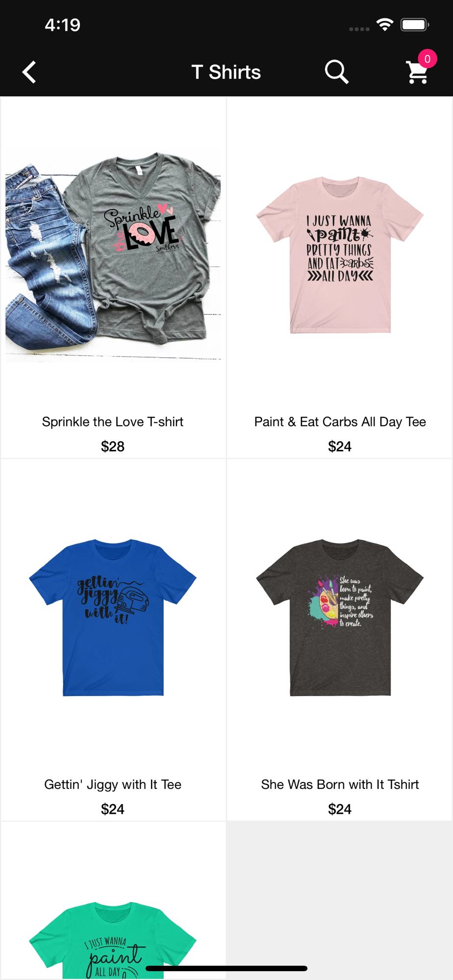
Task: Open pink Paint & Eat Carbs tee image
Action: pos(340,255)
